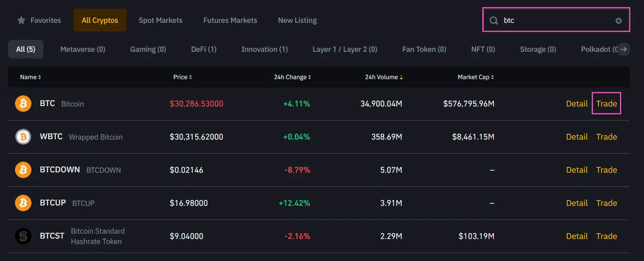Open Detail for BTC Bitcoin
This screenshot has height=261, width=644.
click(577, 103)
